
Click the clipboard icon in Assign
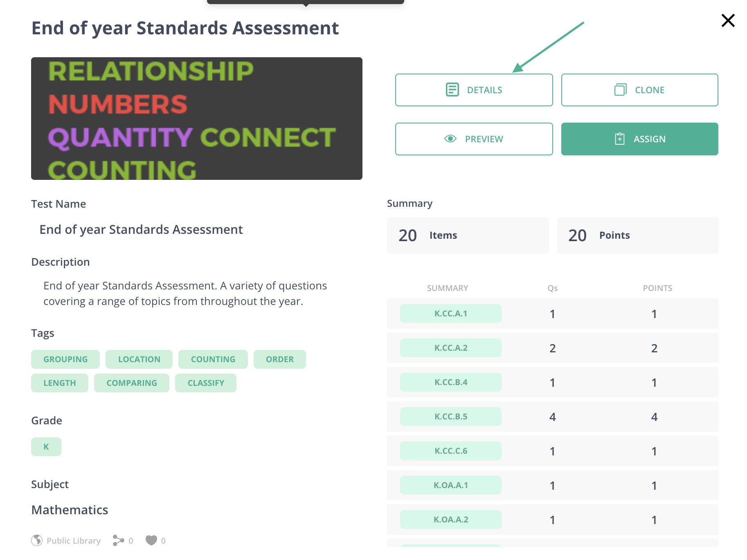(x=619, y=139)
